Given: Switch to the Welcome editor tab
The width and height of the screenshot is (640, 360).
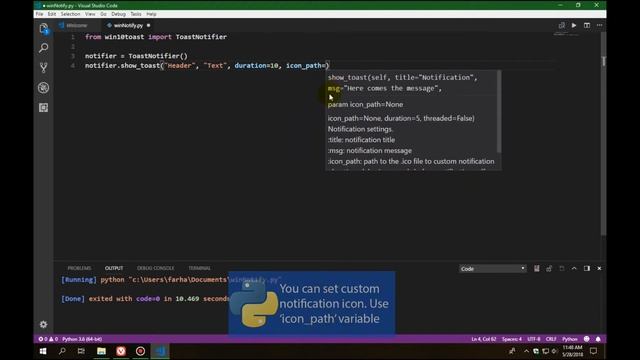Looking at the screenshot, I should point(76,25).
